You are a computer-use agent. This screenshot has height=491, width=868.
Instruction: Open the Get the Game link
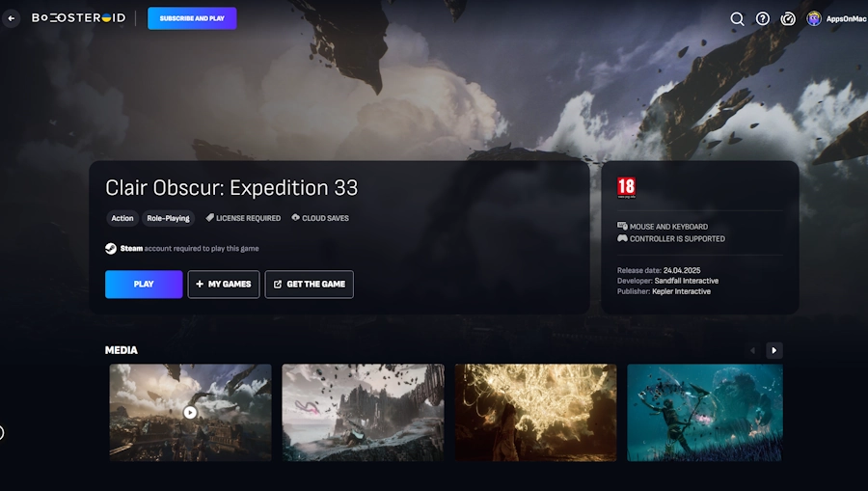[310, 284]
